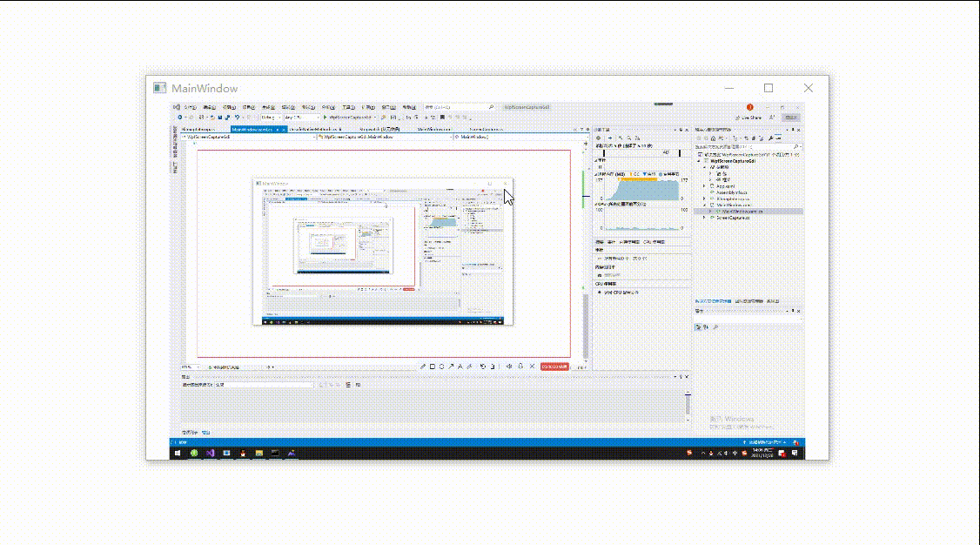Open the WpfScreenCaptureGdi project navigation dropdown

[x=248, y=137]
